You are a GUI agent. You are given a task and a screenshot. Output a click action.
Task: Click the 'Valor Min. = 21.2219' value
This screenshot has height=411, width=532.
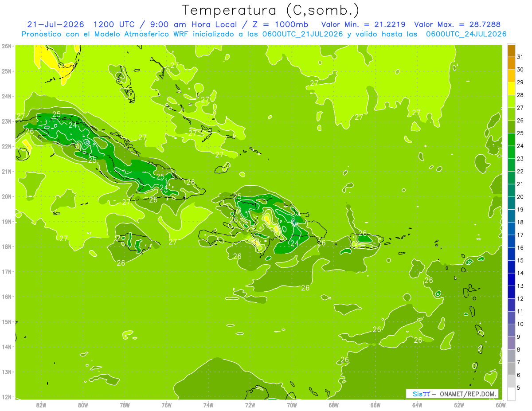pyautogui.click(x=363, y=24)
